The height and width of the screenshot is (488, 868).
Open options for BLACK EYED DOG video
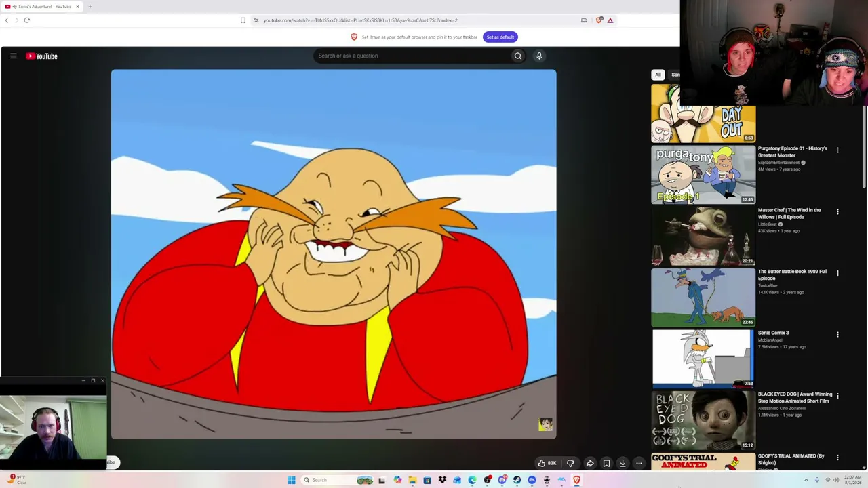(x=837, y=396)
